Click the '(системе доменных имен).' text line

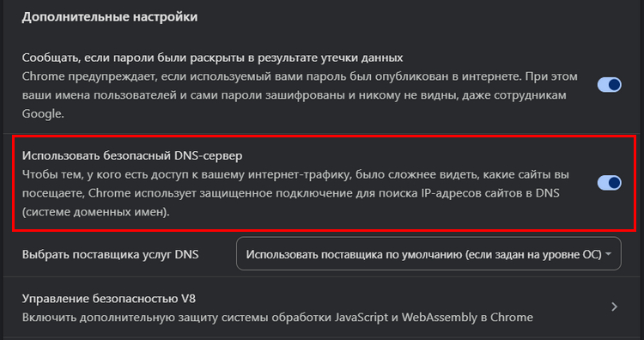click(95, 213)
